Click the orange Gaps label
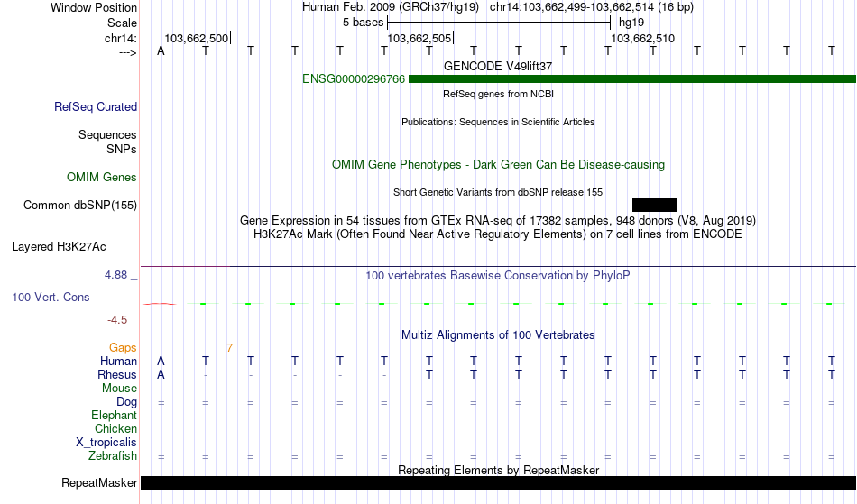The width and height of the screenshot is (857, 504). (123, 348)
